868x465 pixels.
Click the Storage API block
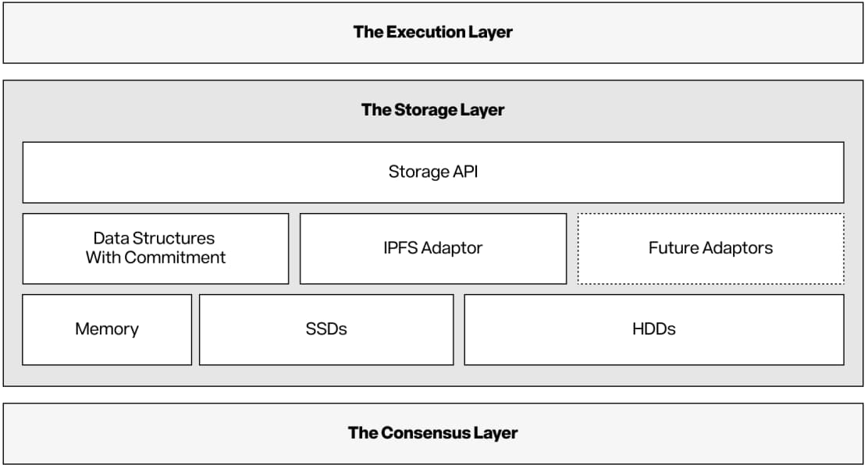(433, 172)
